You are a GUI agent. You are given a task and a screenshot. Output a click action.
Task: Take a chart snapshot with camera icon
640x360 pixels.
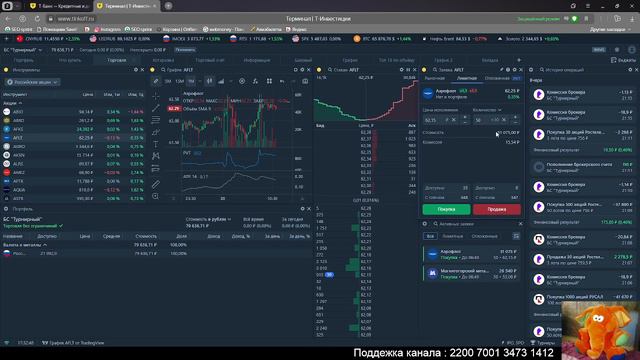(305, 81)
